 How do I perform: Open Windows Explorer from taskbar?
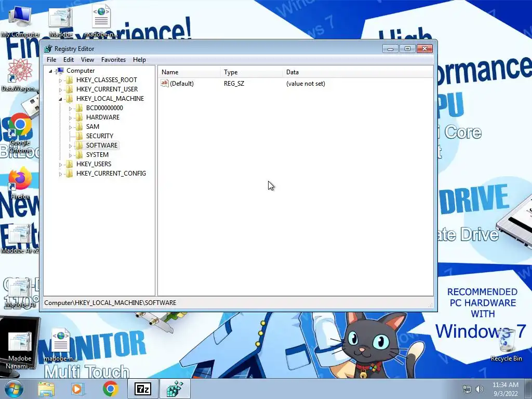point(46,389)
